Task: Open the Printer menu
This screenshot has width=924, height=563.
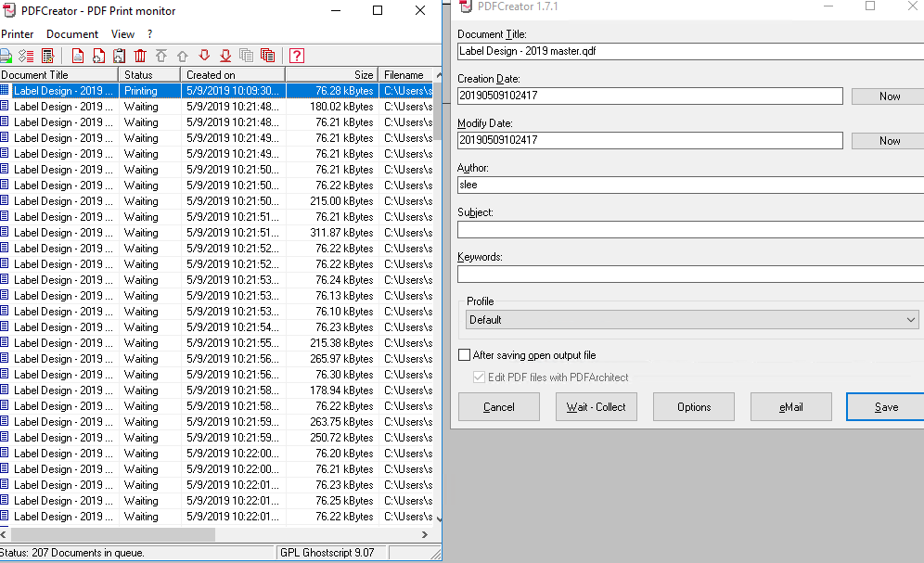Action: coord(17,34)
